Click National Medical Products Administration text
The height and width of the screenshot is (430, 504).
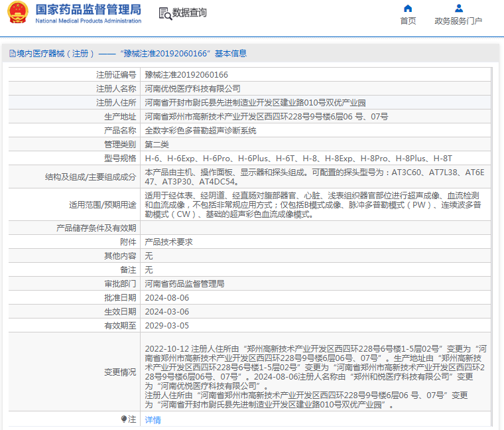coord(88,21)
